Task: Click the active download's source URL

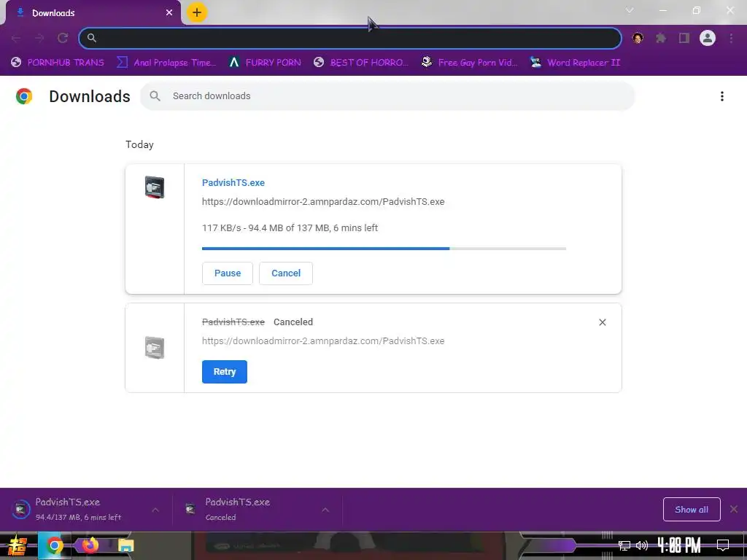Action: click(x=323, y=202)
